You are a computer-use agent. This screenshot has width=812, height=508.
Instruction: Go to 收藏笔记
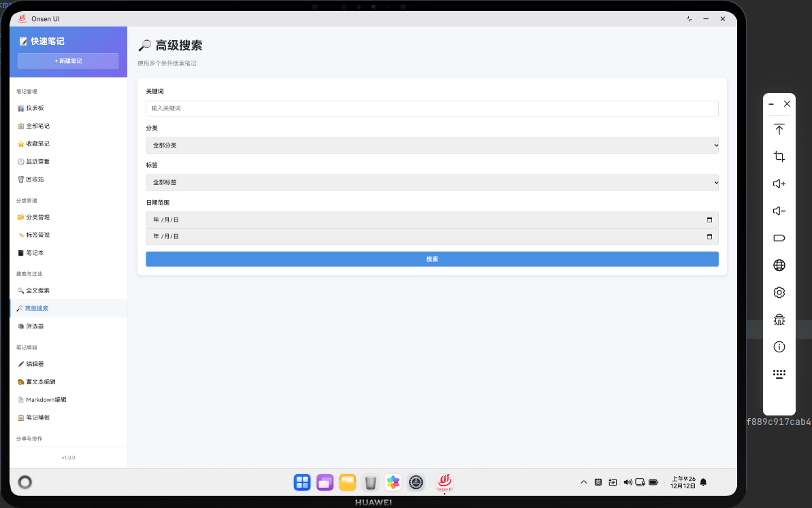coord(68,143)
